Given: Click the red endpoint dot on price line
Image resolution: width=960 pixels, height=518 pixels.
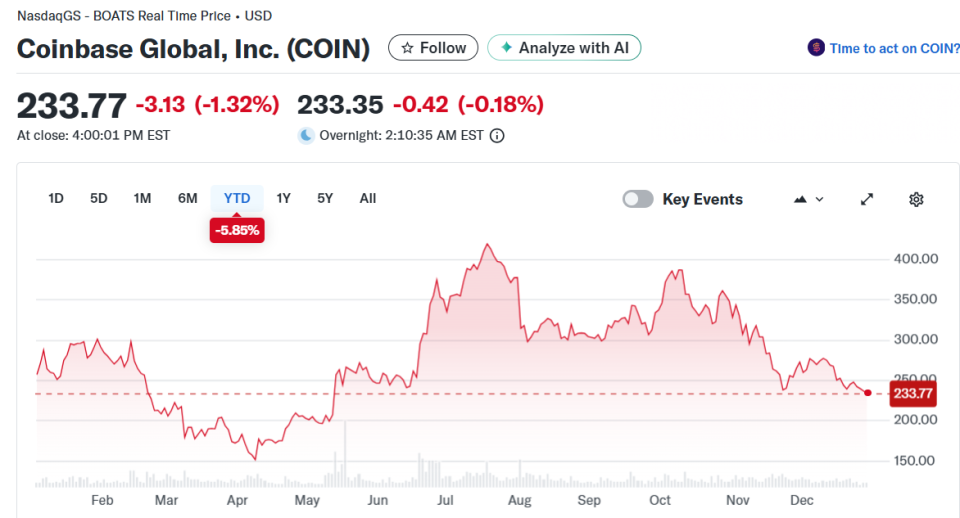Looking at the screenshot, I should click(x=867, y=393).
